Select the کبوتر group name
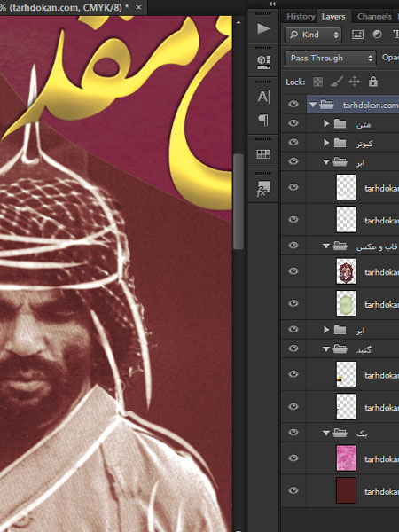The image size is (399, 532). pyautogui.click(x=364, y=144)
